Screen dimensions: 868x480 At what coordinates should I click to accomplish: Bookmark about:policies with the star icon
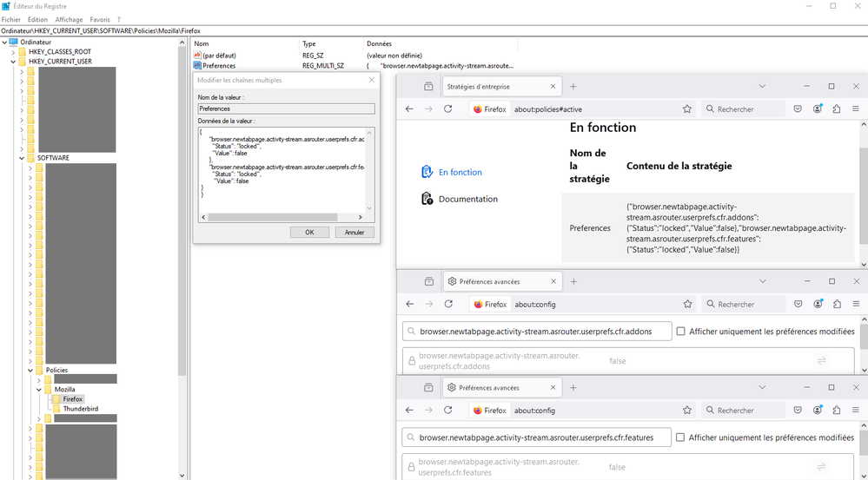coord(687,109)
